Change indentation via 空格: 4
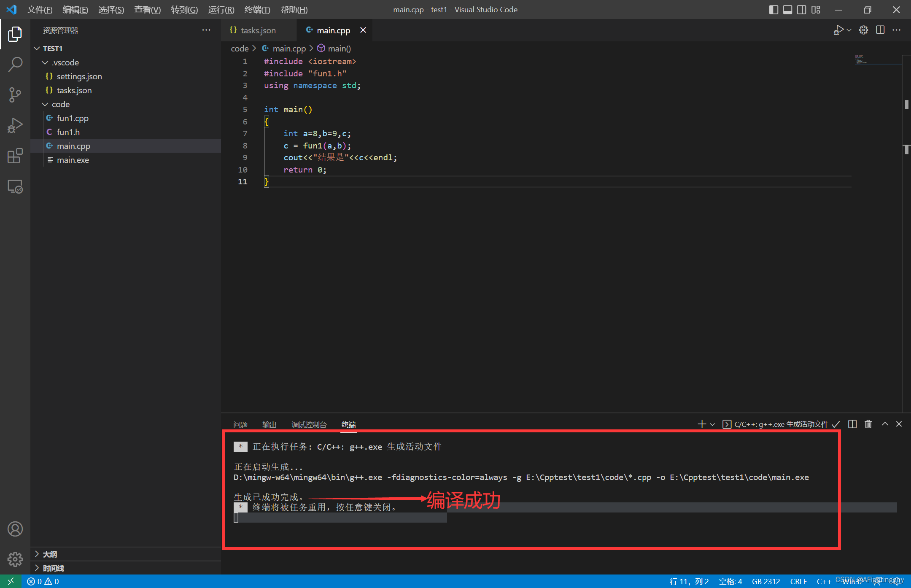 point(730,581)
